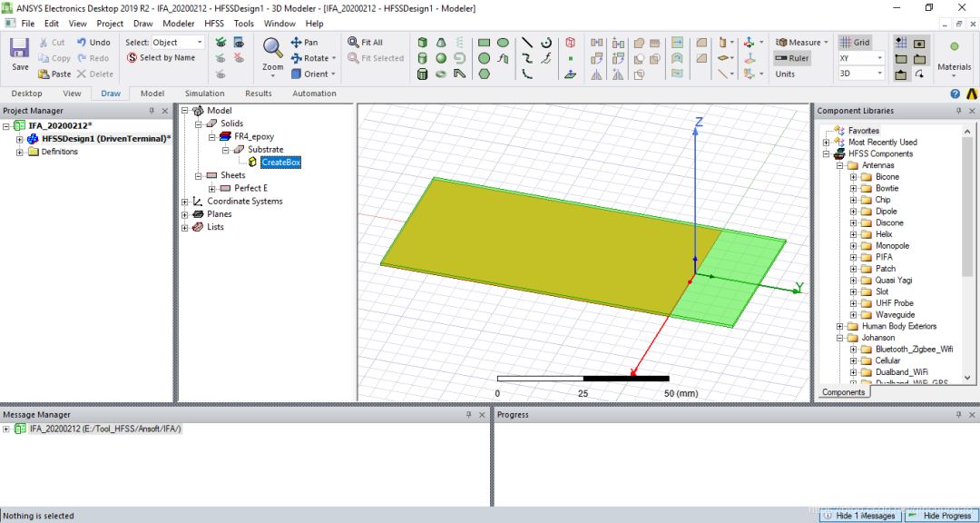The height and width of the screenshot is (523, 980).
Task: Toggle the Grid display button
Action: 854,42
